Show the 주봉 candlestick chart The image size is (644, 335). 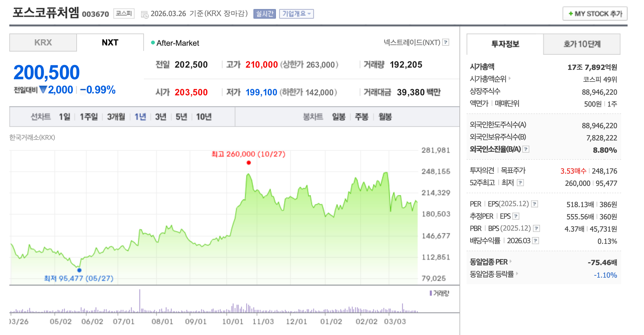(x=362, y=117)
